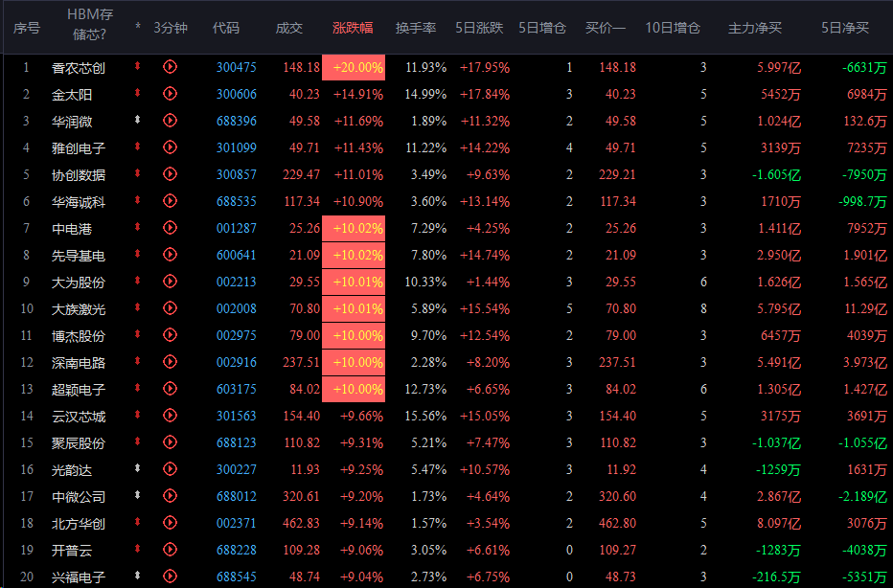Click the 3-minute play icon for 协创数据

point(171,175)
